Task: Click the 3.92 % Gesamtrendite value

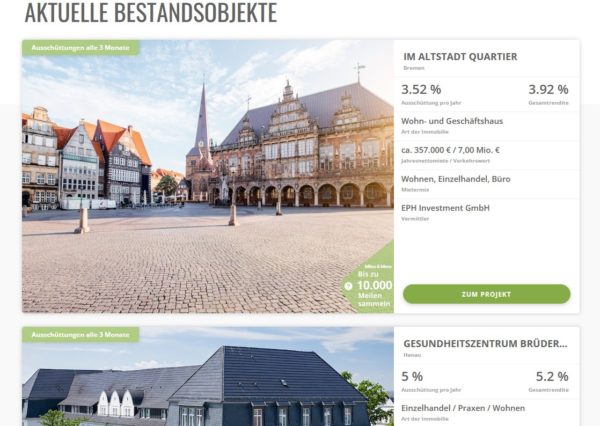Action: [x=548, y=90]
